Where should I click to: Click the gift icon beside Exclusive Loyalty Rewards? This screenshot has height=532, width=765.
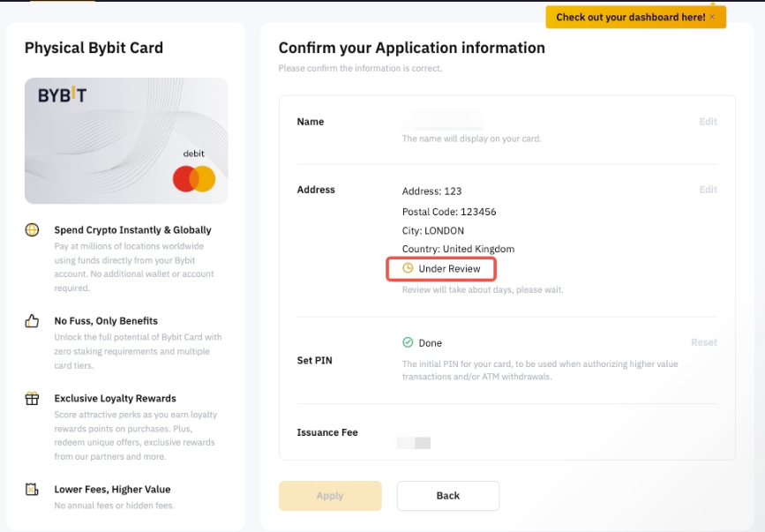click(33, 399)
